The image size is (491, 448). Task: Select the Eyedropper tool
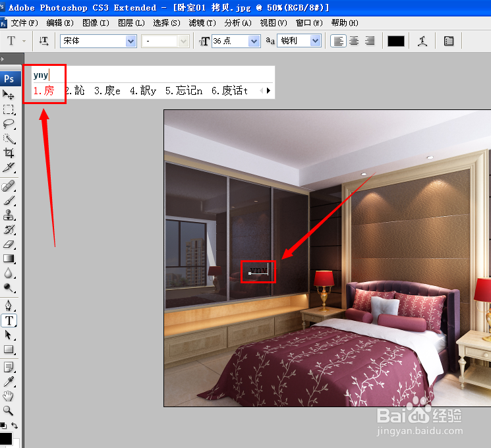9,382
